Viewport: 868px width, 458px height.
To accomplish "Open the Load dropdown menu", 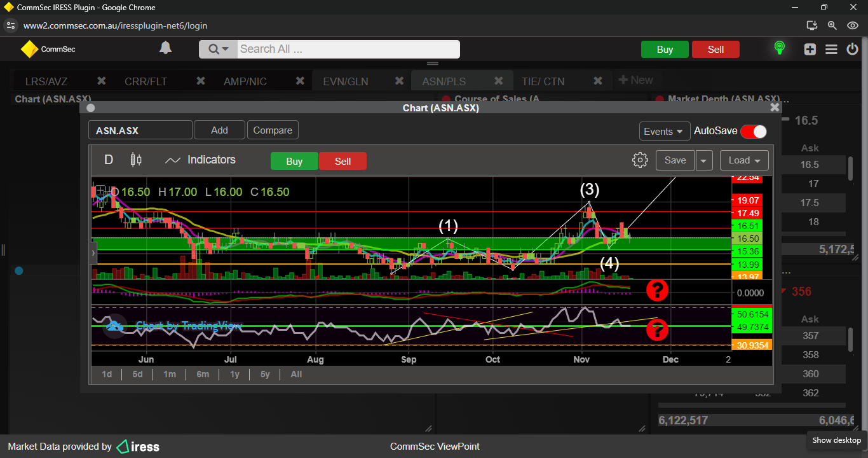I will pos(744,160).
